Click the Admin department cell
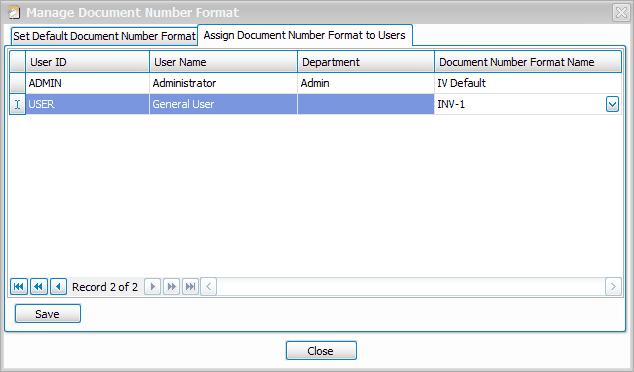Viewport: 634px width, 372px height. (x=366, y=83)
